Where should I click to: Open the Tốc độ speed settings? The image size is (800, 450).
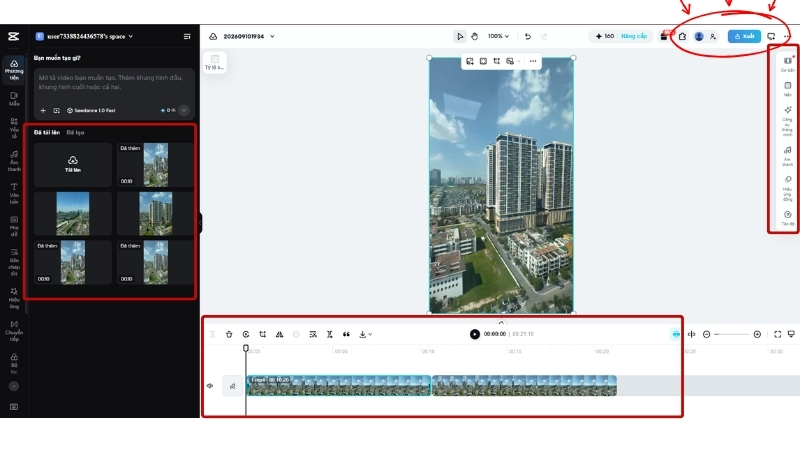tap(787, 218)
